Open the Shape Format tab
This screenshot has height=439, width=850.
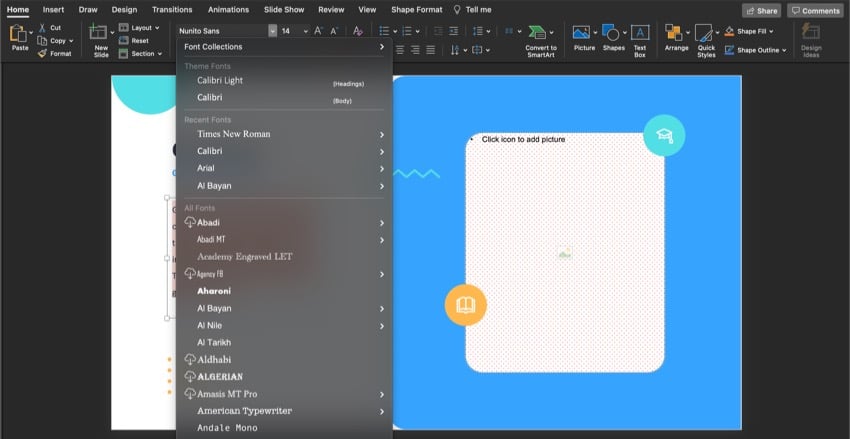pyautogui.click(x=416, y=9)
